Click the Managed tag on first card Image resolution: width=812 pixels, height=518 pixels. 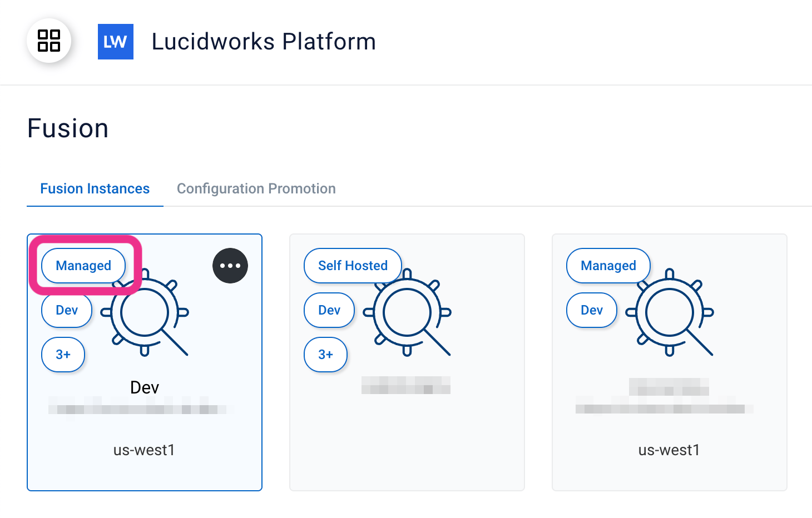pyautogui.click(x=83, y=266)
